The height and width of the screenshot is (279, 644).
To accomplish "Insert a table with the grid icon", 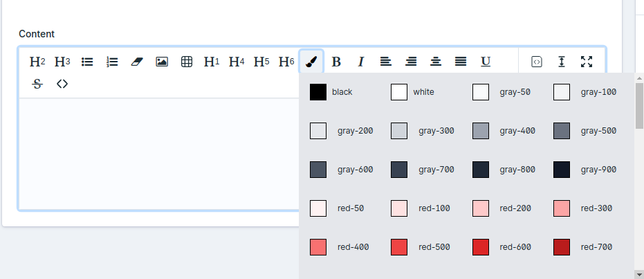I will tap(187, 62).
